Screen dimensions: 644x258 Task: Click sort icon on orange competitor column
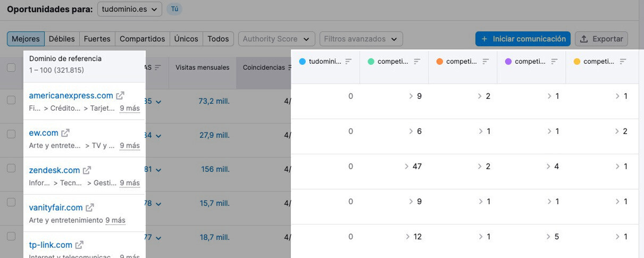coord(486,62)
